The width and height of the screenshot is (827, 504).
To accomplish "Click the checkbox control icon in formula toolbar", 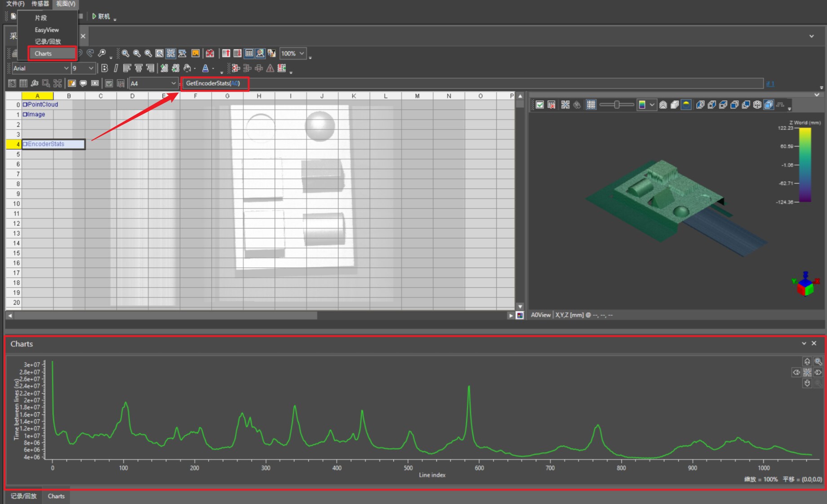I will (109, 84).
